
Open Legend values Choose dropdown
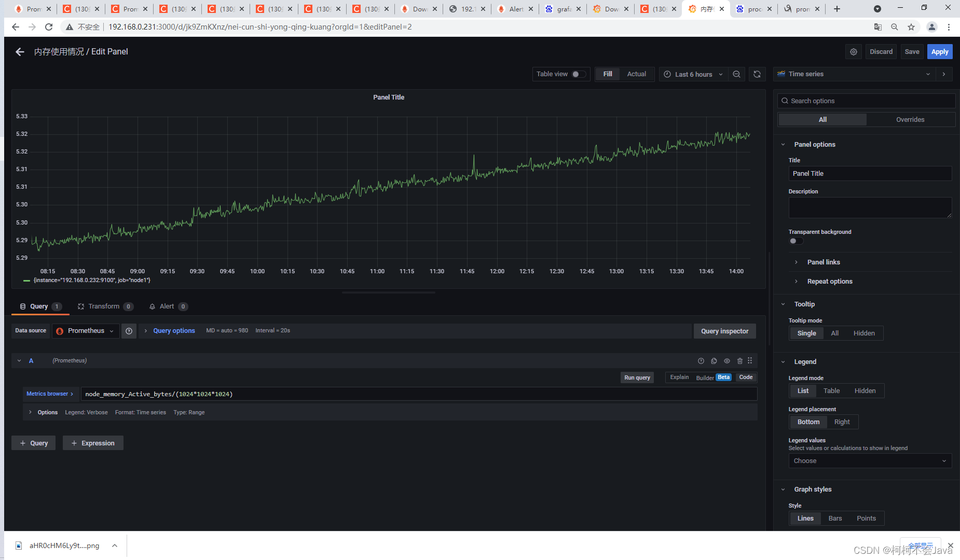pos(870,461)
